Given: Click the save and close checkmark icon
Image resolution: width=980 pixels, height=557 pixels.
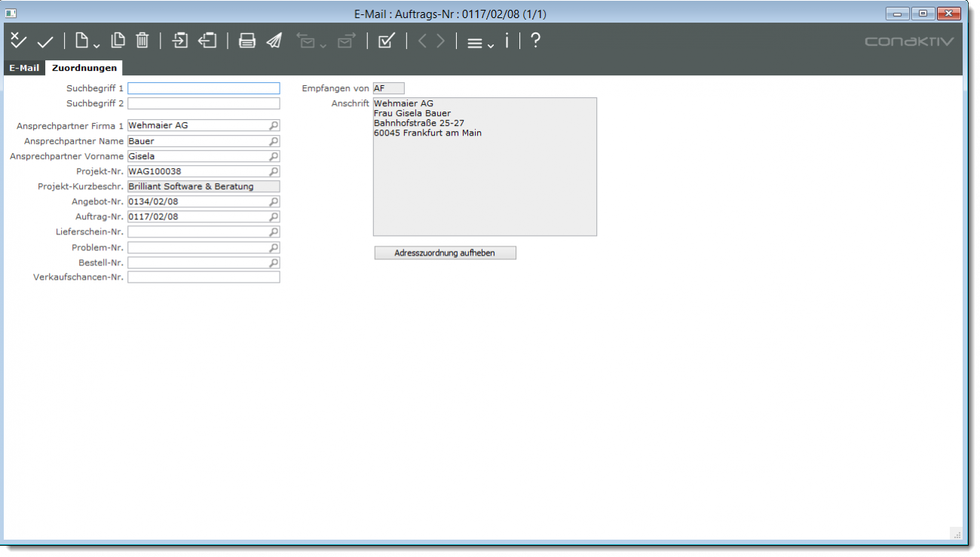Looking at the screenshot, I should pos(18,41).
